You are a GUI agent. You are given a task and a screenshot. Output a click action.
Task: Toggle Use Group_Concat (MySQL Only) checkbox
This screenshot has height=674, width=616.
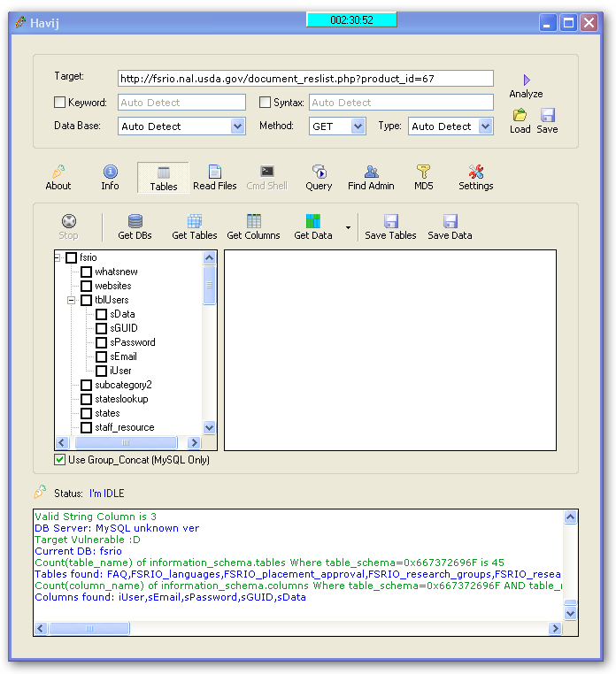coord(60,460)
